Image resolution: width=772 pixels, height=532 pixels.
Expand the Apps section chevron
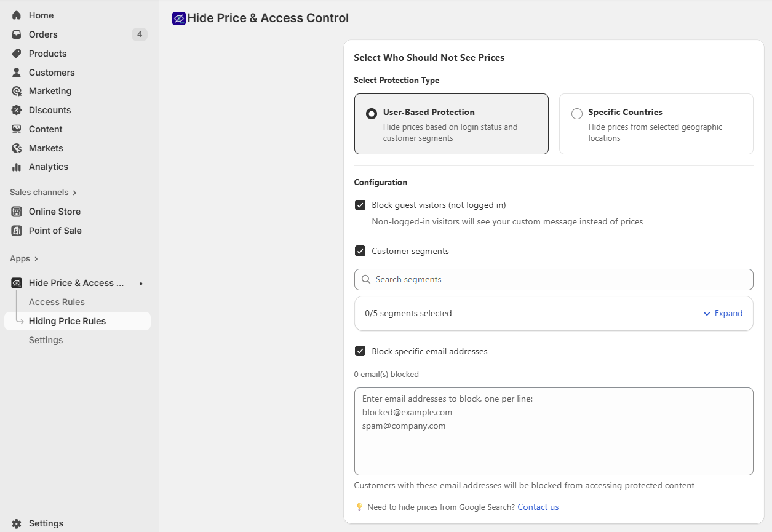36,259
